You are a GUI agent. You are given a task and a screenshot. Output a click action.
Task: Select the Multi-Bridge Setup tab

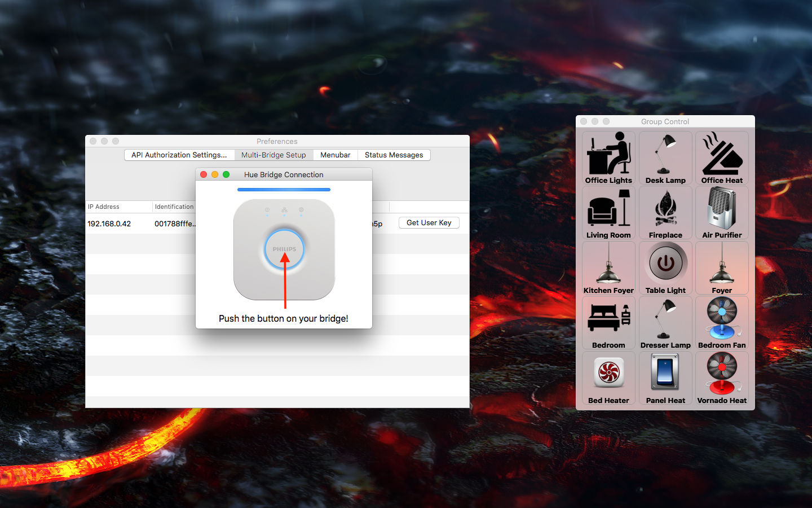coord(273,155)
